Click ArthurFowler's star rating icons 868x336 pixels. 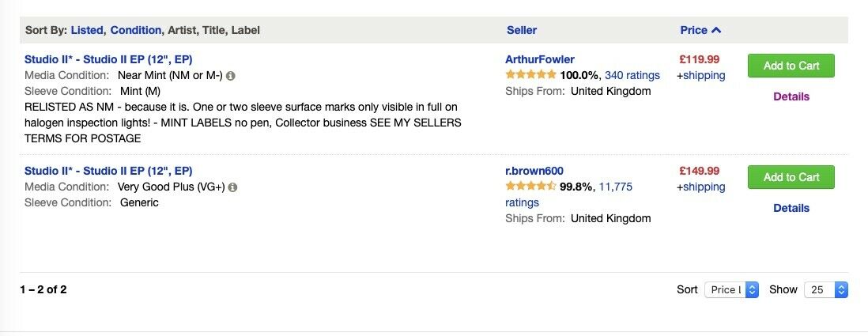530,75
